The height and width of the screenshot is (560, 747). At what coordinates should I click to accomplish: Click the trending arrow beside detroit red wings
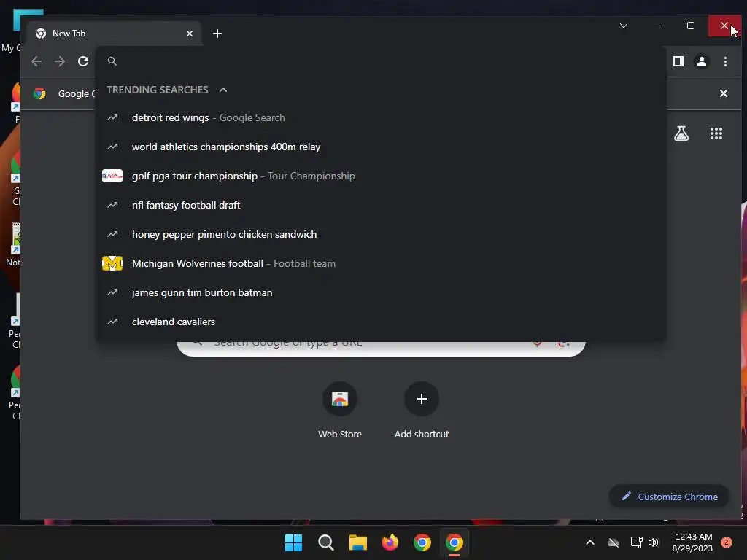click(112, 117)
